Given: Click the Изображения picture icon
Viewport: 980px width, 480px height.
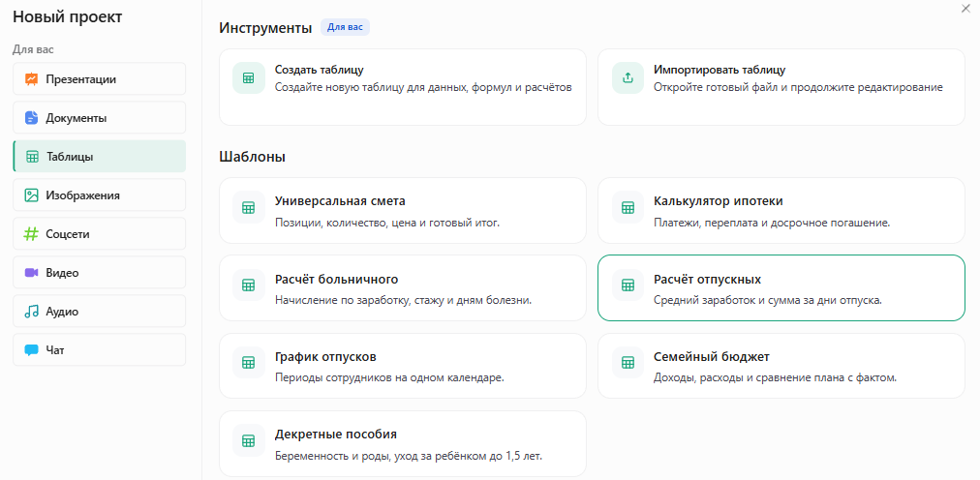Looking at the screenshot, I should pos(31,195).
